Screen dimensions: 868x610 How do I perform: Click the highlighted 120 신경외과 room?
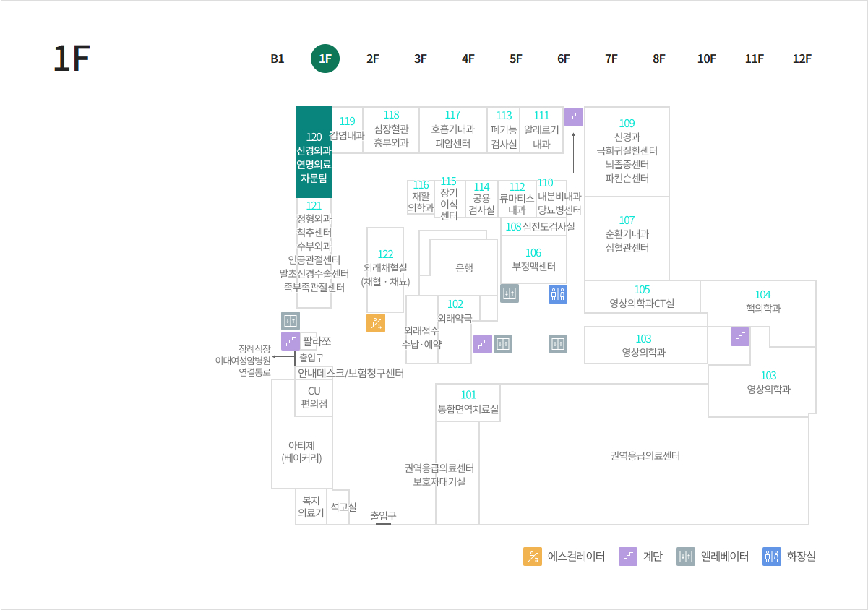click(314, 152)
